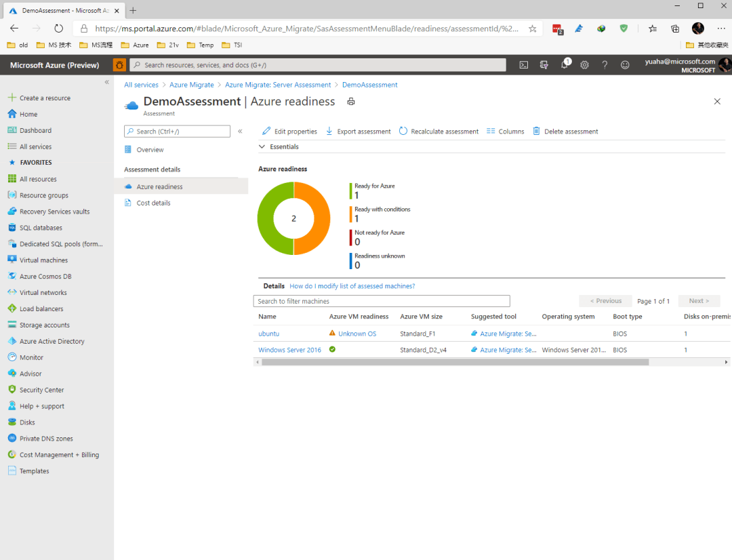Open Help + support icon
The image size is (732, 560).
[x=12, y=406]
